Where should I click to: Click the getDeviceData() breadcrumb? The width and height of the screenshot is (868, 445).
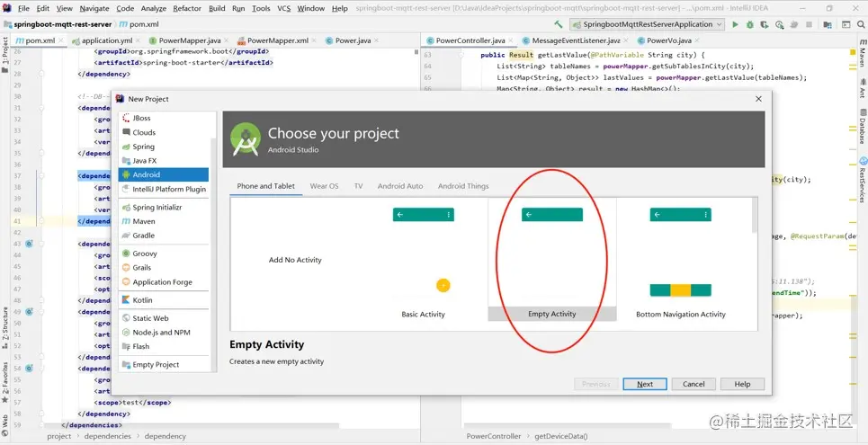tap(560, 436)
